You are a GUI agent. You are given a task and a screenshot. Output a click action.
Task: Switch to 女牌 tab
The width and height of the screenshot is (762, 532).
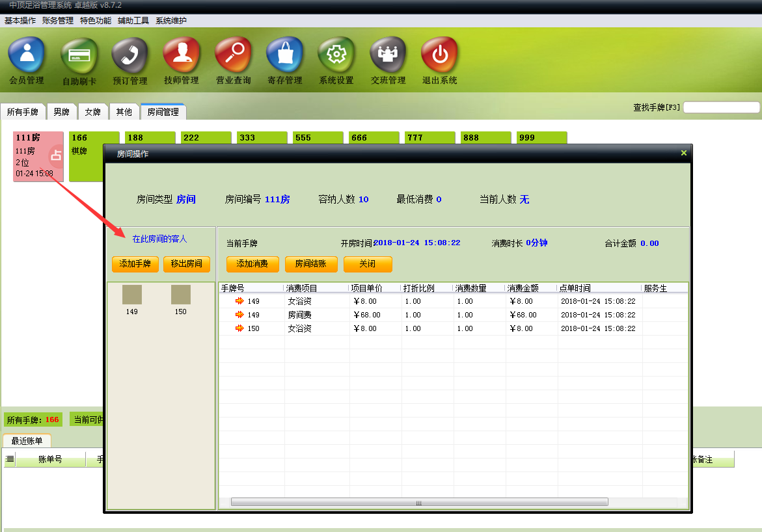(93, 112)
